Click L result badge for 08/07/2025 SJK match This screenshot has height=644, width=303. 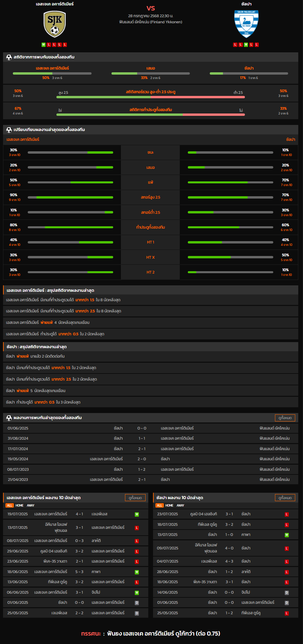point(137,541)
